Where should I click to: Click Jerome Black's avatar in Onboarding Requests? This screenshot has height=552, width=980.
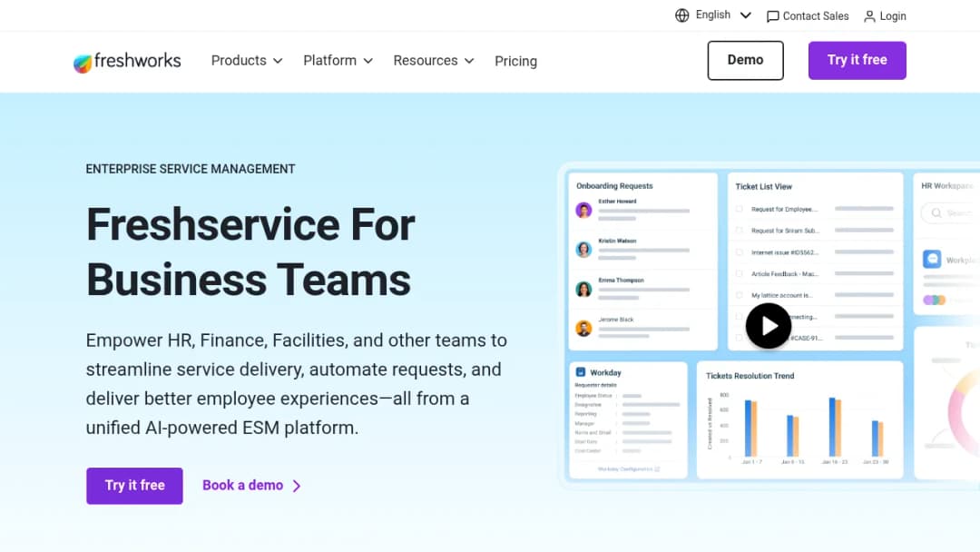[583, 328]
